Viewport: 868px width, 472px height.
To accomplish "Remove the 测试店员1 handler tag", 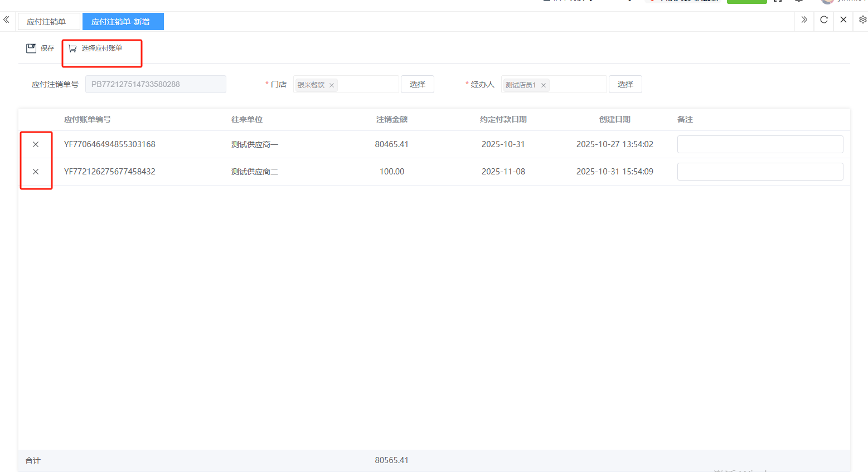I will (x=544, y=85).
